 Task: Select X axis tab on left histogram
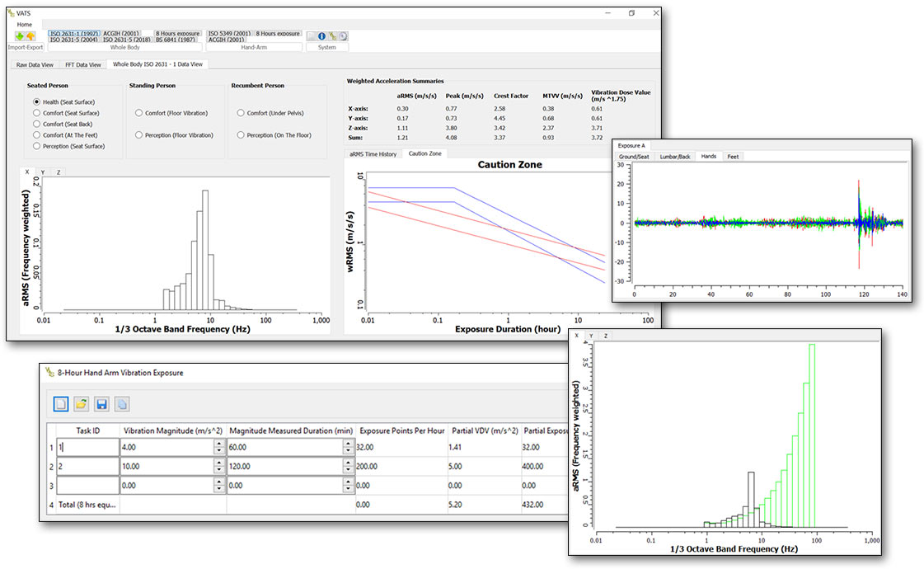27,172
